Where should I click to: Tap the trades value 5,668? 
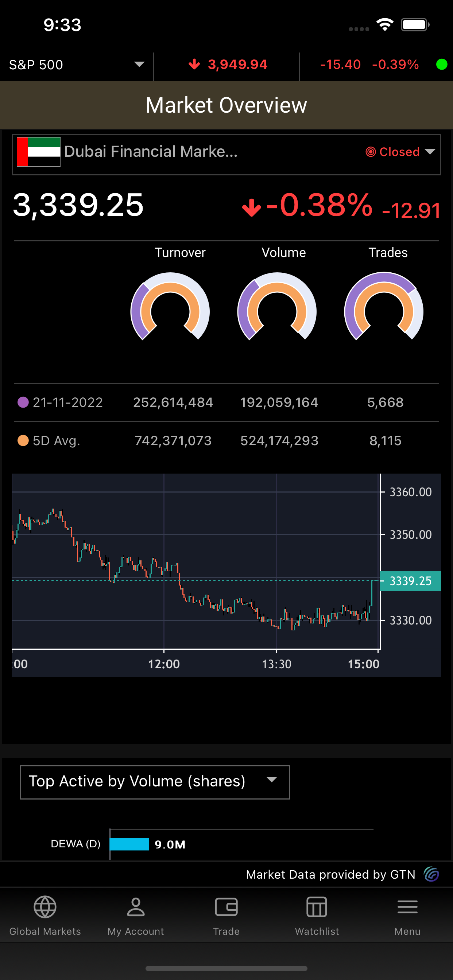[385, 402]
